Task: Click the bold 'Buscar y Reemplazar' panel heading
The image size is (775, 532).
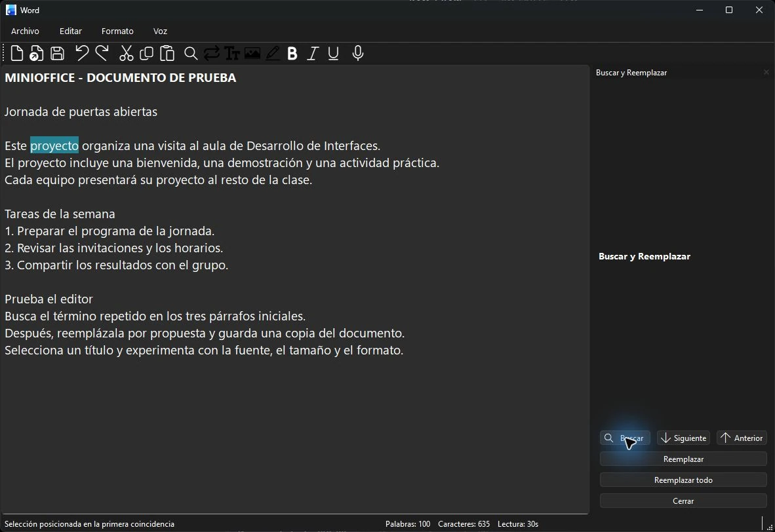Action: click(645, 256)
